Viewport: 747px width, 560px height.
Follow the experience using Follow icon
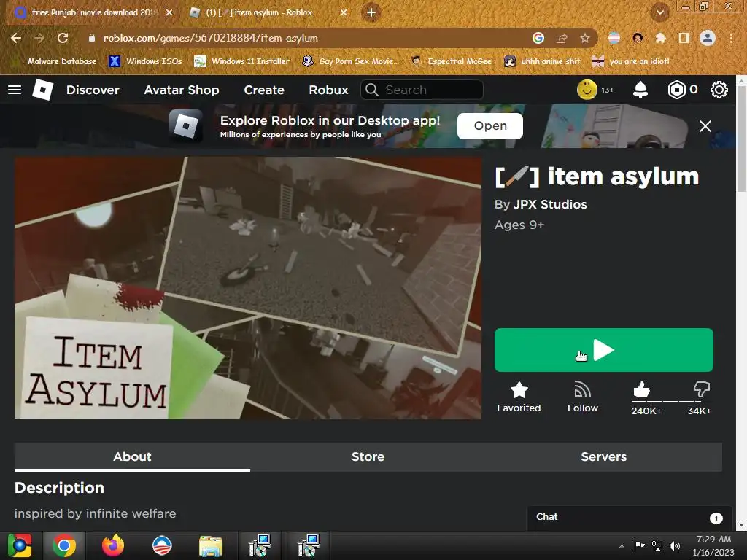pyautogui.click(x=583, y=397)
